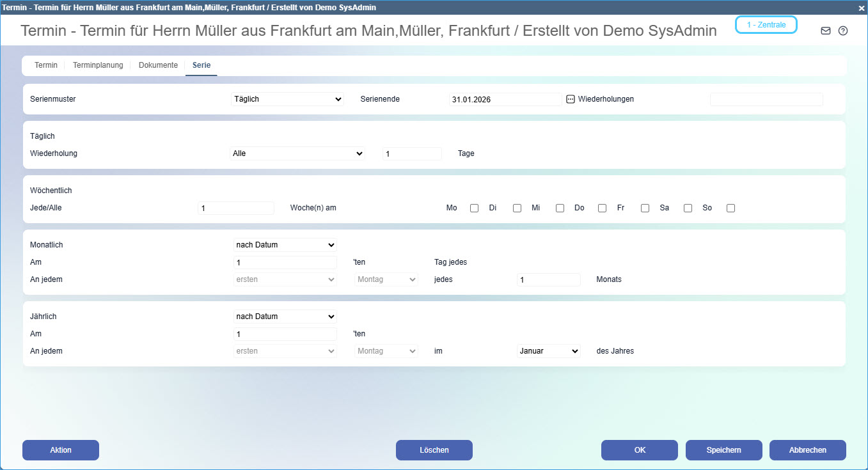Focus the Wiederholungen input field
Screen dimensions: 868x470
tap(766, 99)
